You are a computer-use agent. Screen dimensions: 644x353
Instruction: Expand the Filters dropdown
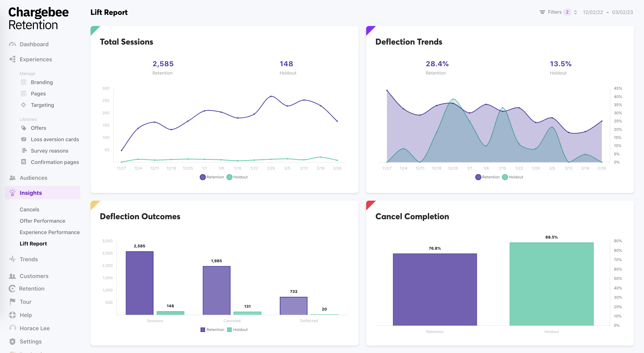558,12
